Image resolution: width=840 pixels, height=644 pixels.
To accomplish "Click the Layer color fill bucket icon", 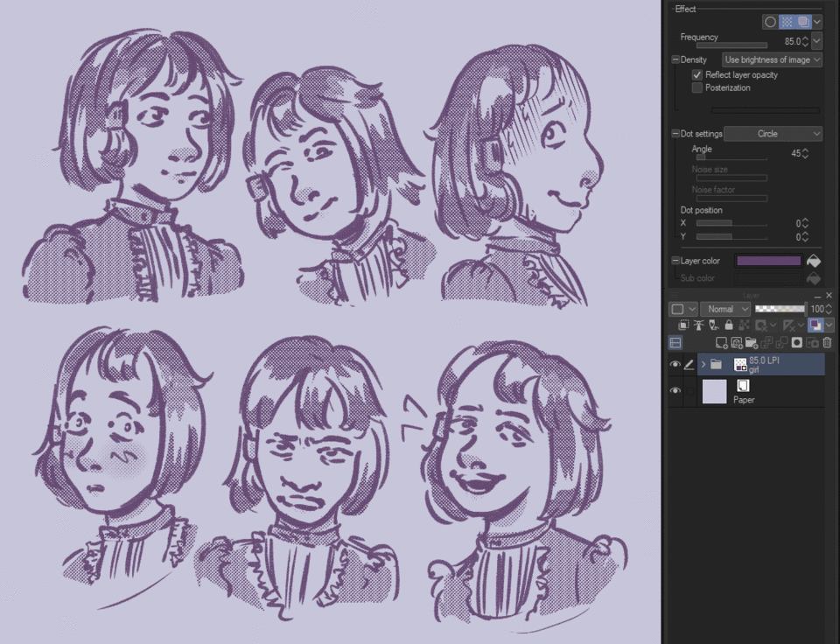I will pyautogui.click(x=814, y=261).
